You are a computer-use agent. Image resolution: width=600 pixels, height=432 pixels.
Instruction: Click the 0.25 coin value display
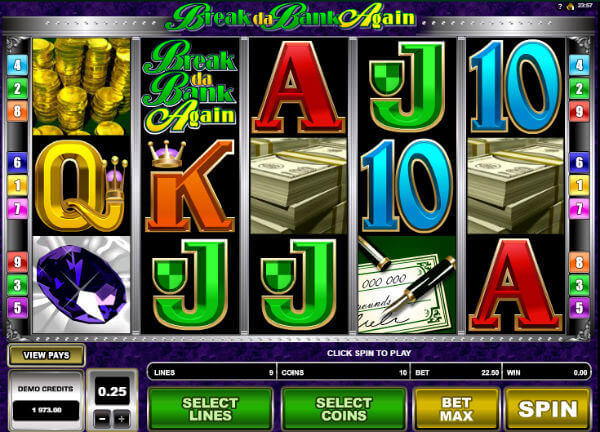(x=112, y=391)
